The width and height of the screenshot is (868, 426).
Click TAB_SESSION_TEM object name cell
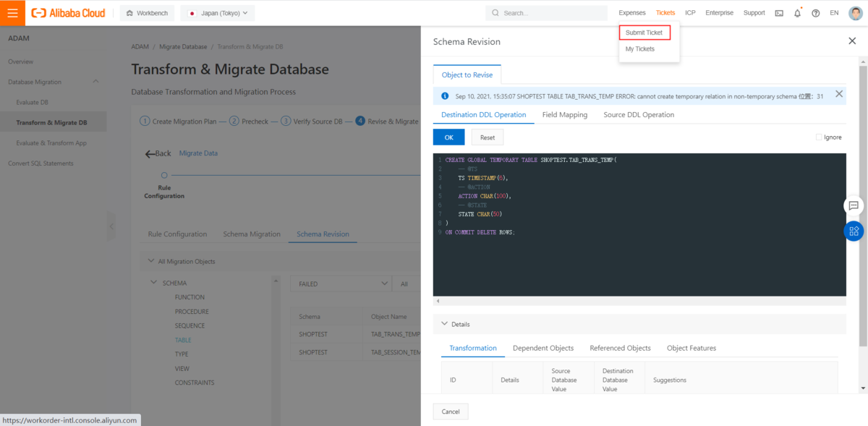395,352
